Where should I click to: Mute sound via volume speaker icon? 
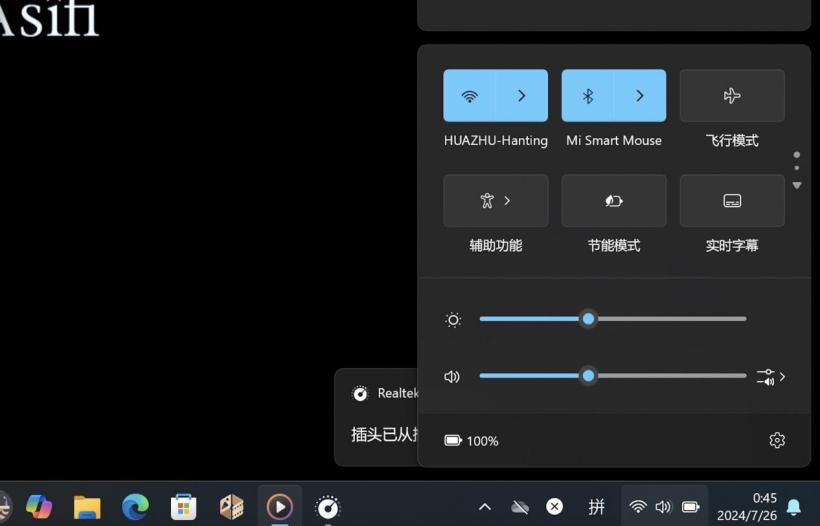[x=452, y=376]
